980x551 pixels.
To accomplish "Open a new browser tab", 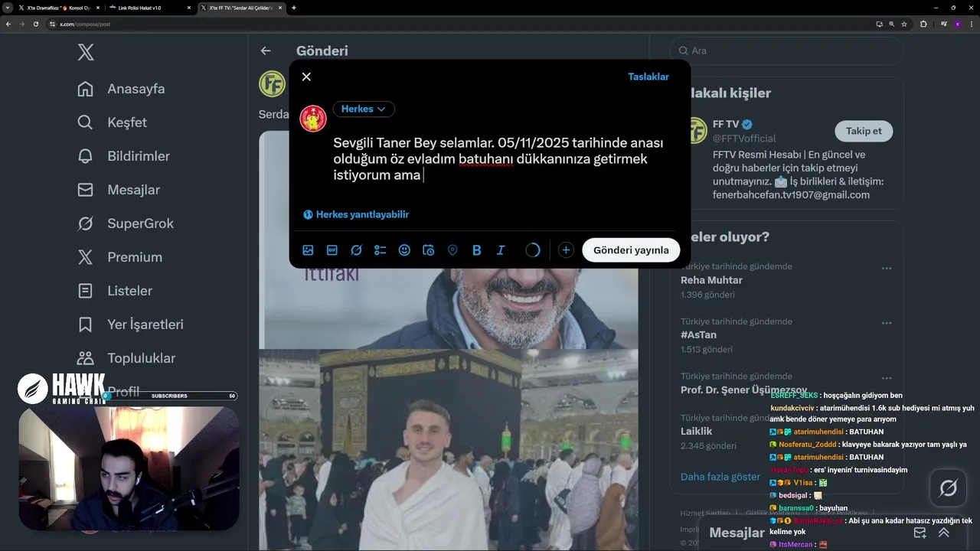I will coord(294,8).
